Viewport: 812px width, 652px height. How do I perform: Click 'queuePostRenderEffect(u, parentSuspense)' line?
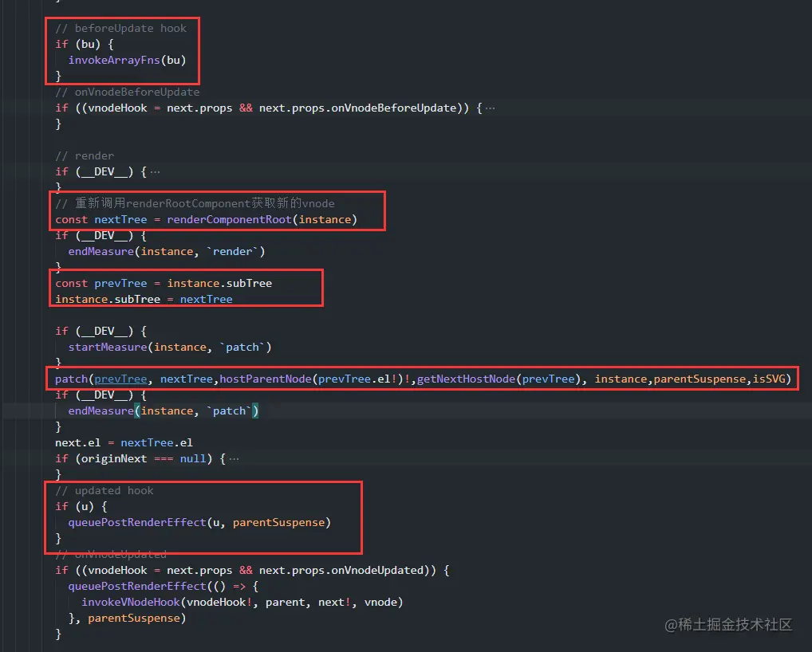(199, 523)
